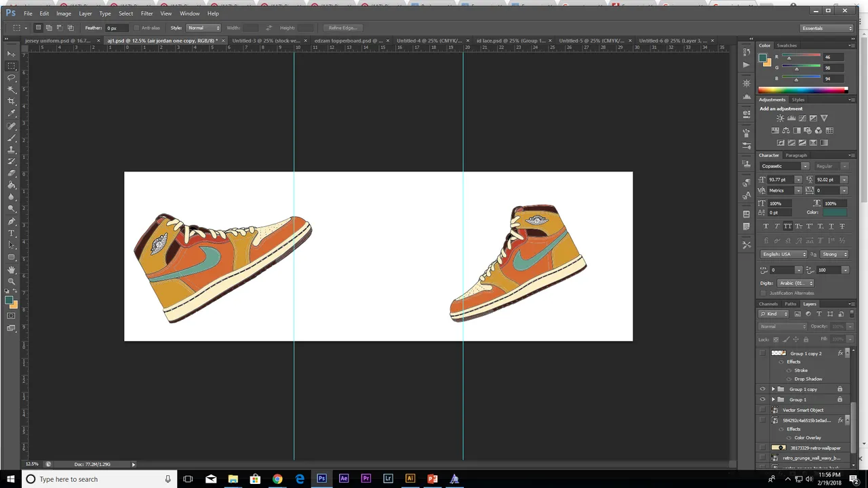Toggle the Stroke effect visibility
Screen dimensions: 868x488
click(789, 371)
